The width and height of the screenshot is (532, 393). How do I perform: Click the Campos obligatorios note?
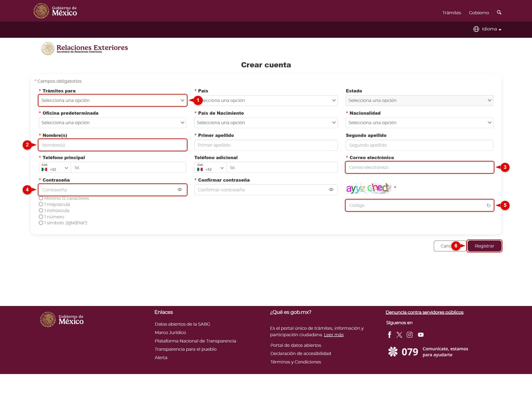58,81
